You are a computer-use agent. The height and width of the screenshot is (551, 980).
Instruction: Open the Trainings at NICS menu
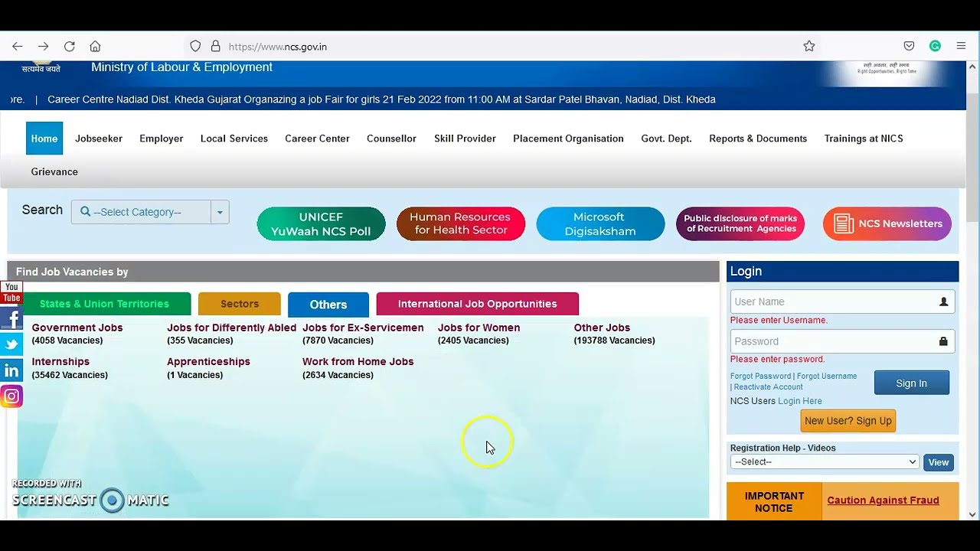pos(864,139)
